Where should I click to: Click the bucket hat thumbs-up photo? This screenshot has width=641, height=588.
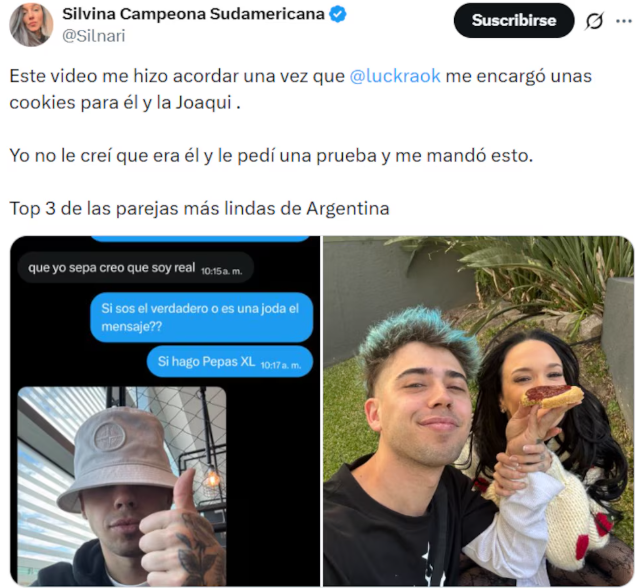click(122, 486)
